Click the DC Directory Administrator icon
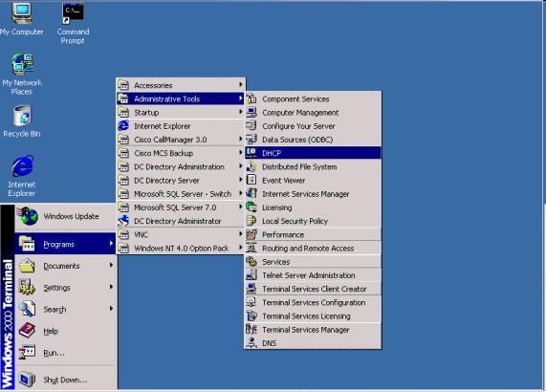This screenshot has height=392, width=546. (x=123, y=221)
